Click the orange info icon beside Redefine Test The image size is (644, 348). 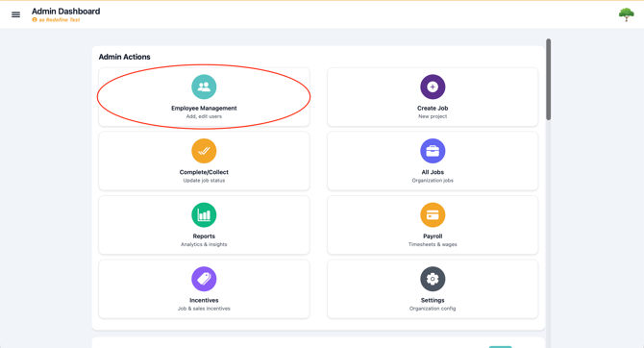35,20
